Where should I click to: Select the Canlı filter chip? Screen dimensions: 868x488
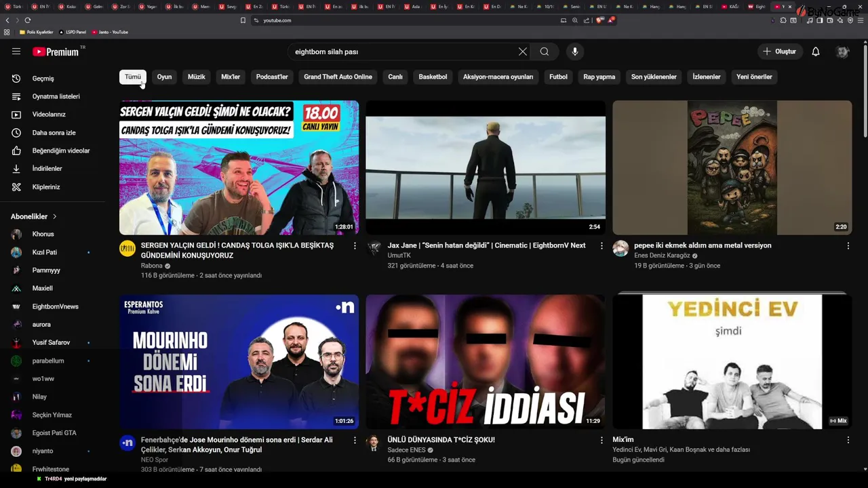(395, 77)
